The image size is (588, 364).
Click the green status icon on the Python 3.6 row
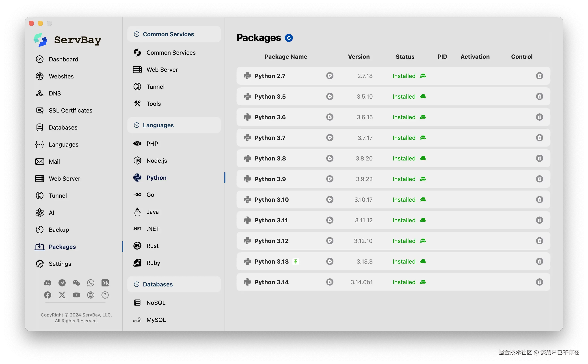click(423, 117)
